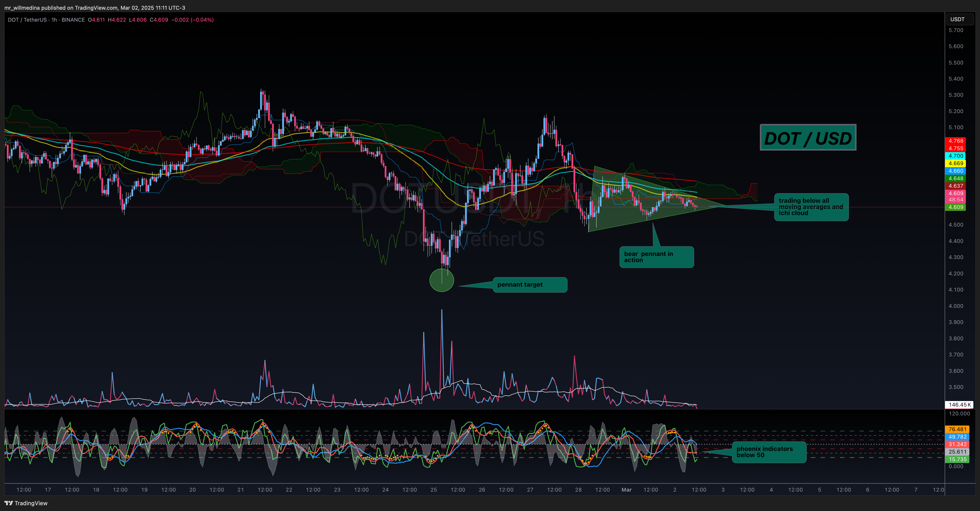Select the 'phoenix indicators below 50' callout
980x511 pixels.
pyautogui.click(x=769, y=452)
